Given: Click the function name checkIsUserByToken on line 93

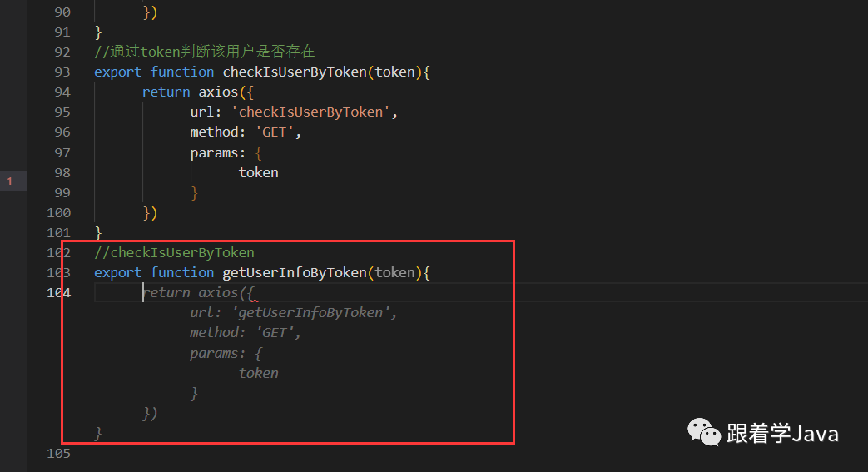Looking at the screenshot, I should tap(295, 72).
